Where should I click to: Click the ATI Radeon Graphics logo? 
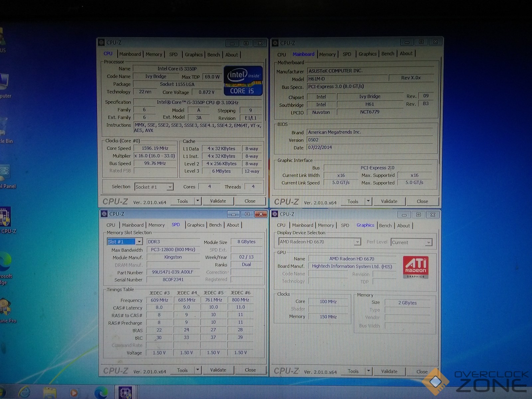click(415, 267)
